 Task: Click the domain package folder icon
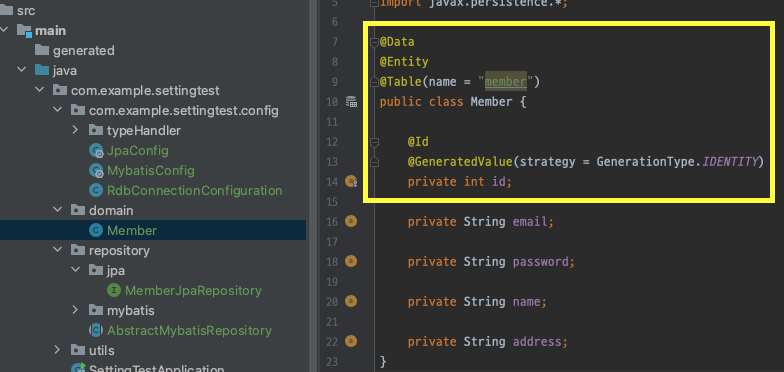78,210
